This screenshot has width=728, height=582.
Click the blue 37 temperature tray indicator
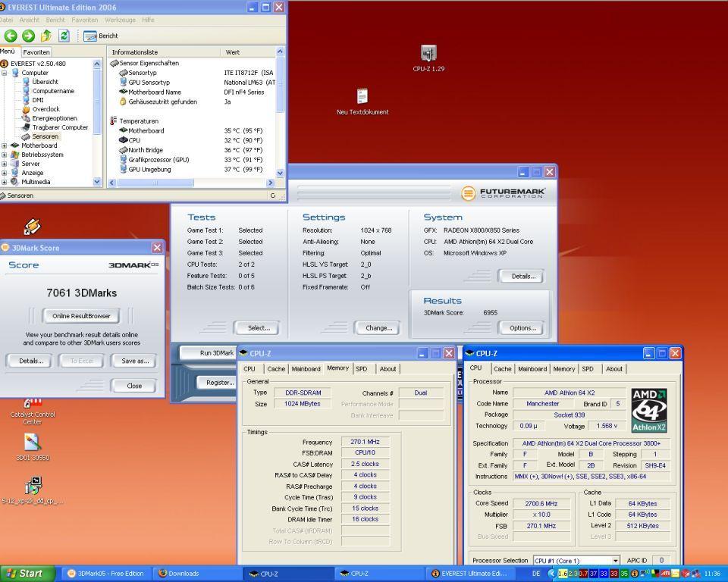click(x=593, y=574)
